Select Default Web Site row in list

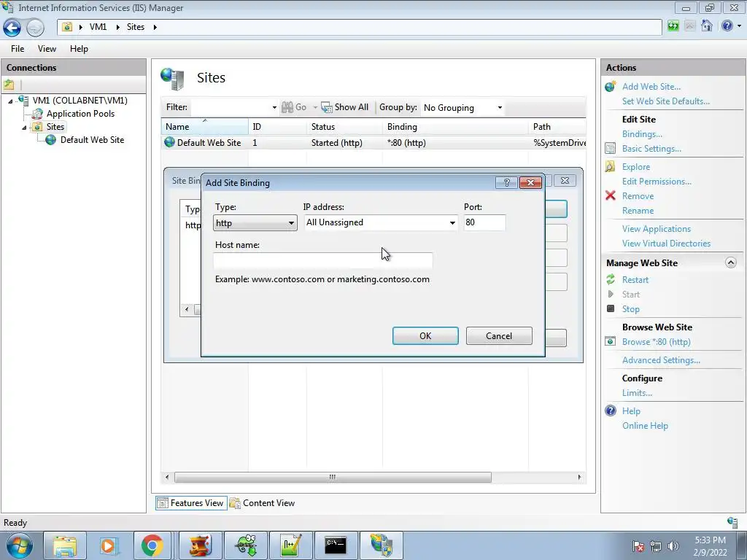[x=373, y=143]
